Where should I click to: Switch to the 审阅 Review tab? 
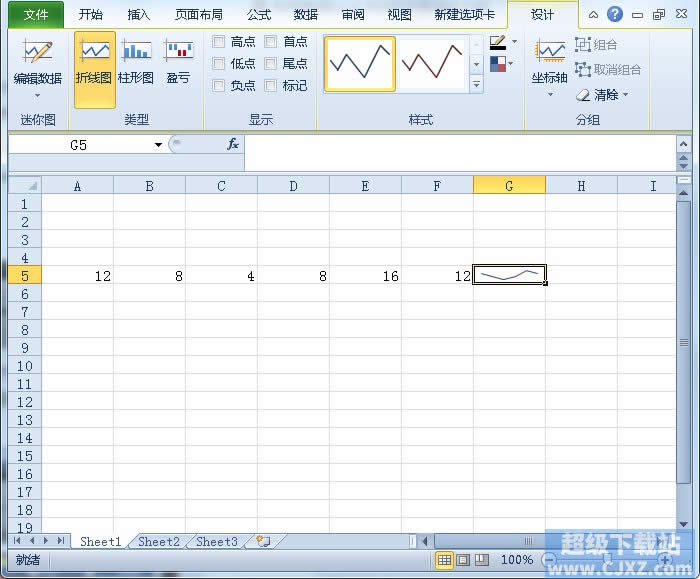(x=353, y=15)
